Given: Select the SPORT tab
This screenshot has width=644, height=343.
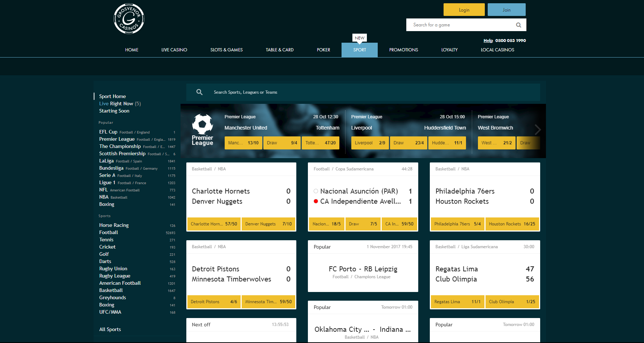Looking at the screenshot, I should [x=360, y=50].
